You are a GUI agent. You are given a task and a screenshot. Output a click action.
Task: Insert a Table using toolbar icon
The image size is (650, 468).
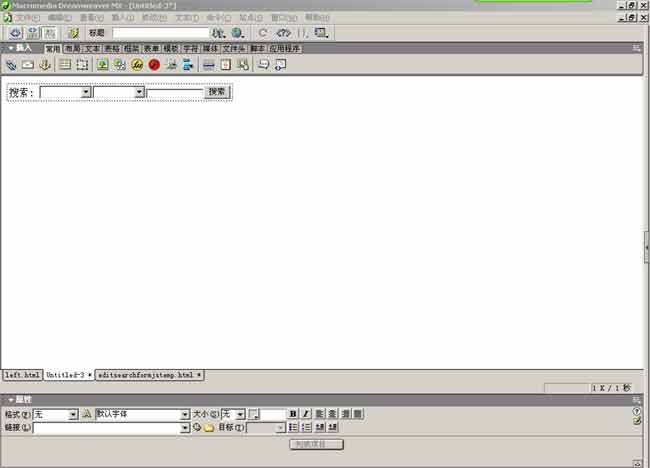click(65, 65)
